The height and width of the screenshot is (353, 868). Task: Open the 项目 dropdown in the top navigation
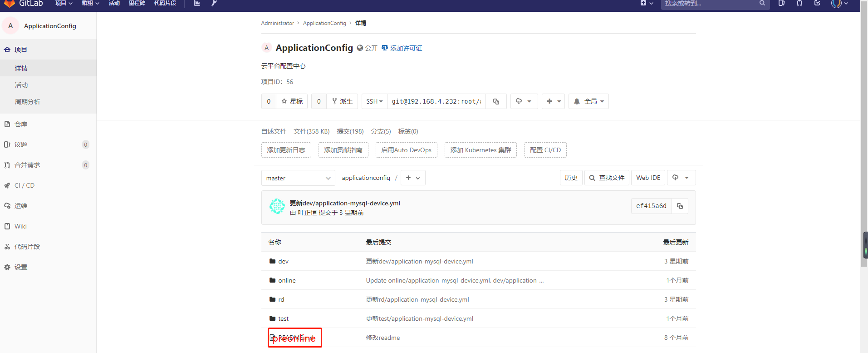coord(64,3)
